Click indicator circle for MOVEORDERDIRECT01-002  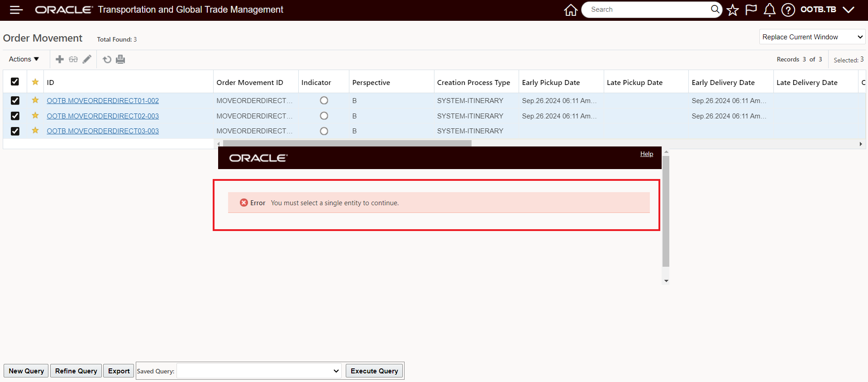pos(324,100)
